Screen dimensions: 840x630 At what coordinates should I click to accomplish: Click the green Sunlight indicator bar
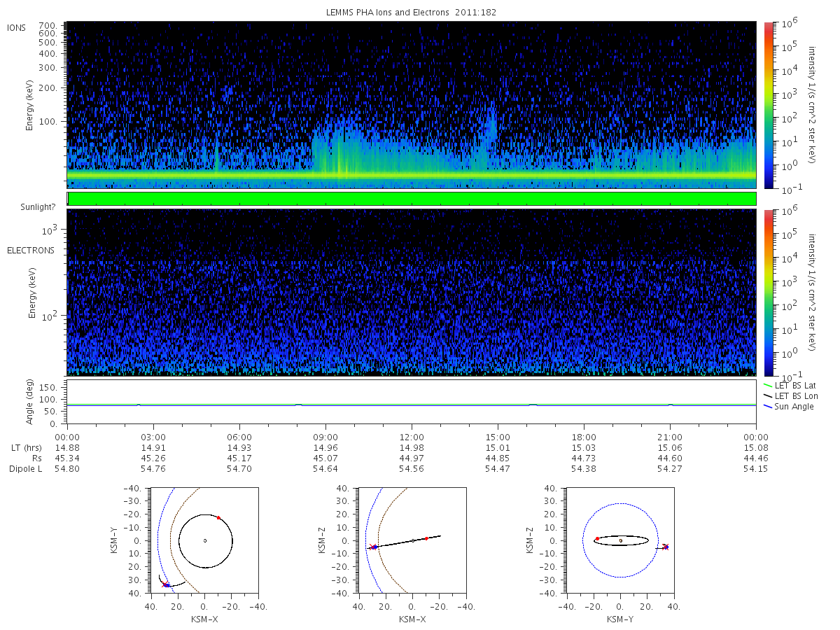point(412,199)
